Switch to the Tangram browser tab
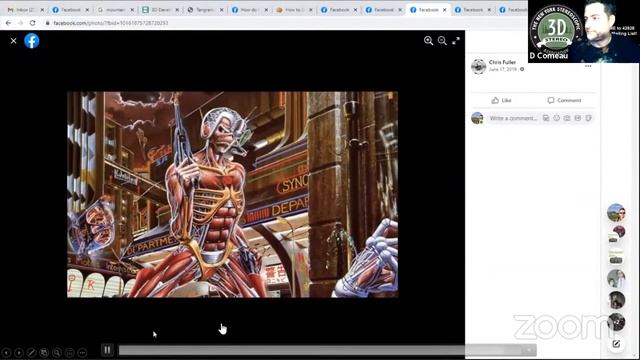The width and height of the screenshot is (640, 360). click(205, 9)
